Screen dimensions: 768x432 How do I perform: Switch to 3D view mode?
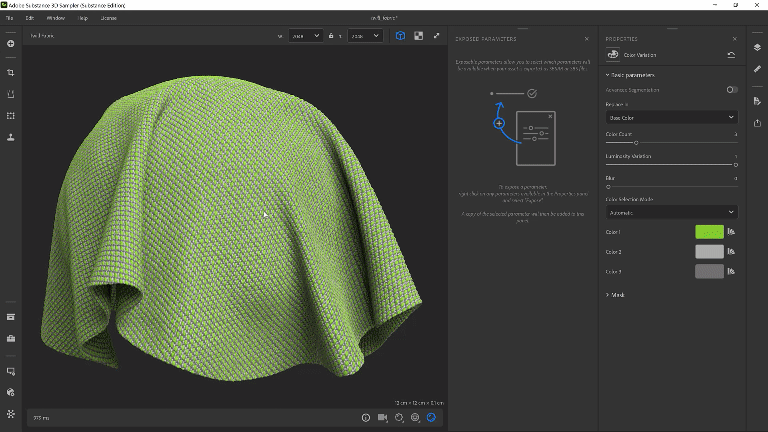pos(400,36)
